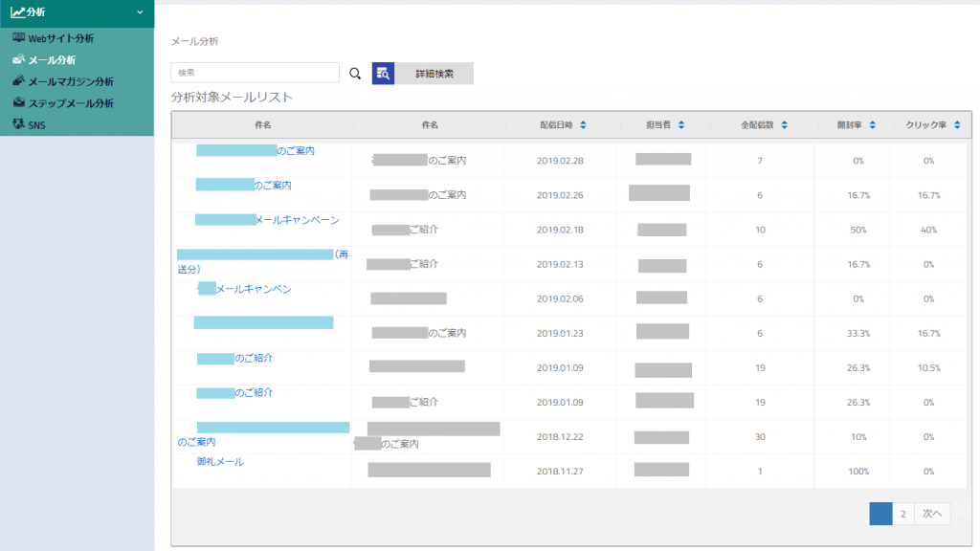Open the のご案内 link dated 2018.12.22
The height and width of the screenshot is (551, 980).
click(263, 434)
